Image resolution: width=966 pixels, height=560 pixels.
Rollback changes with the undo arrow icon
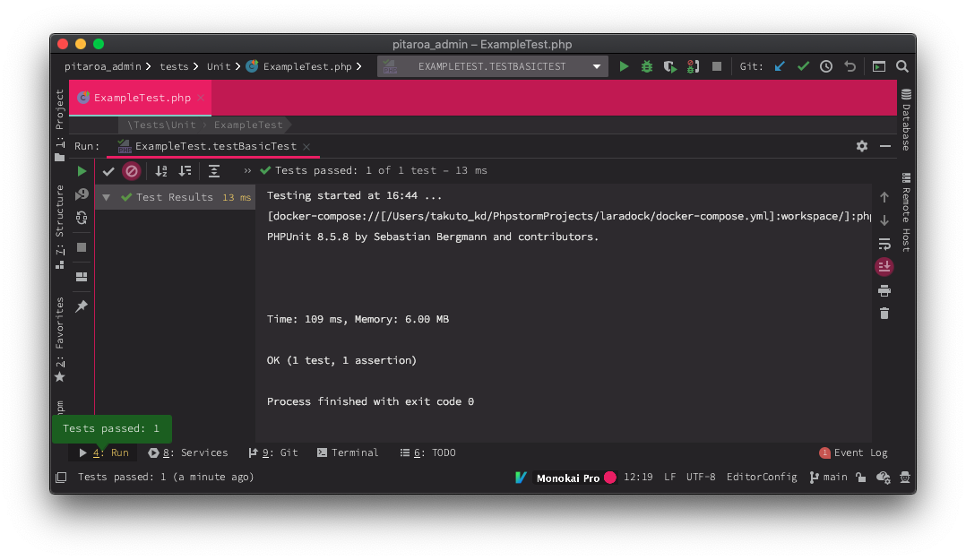click(850, 66)
